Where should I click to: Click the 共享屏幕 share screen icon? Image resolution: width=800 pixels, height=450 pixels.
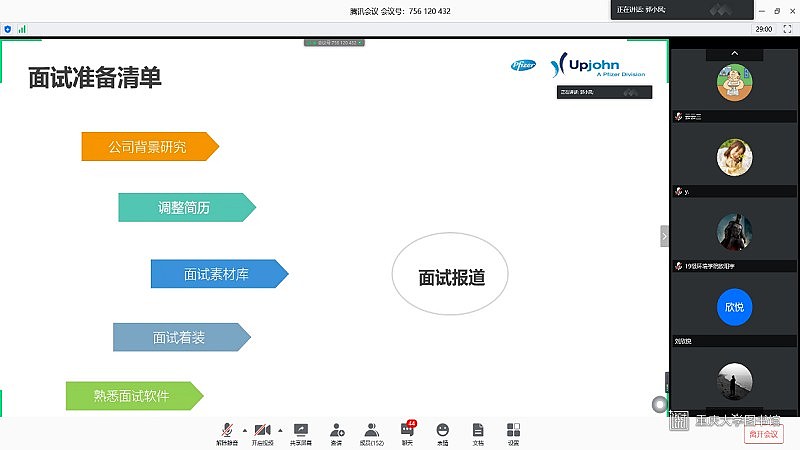pos(301,431)
